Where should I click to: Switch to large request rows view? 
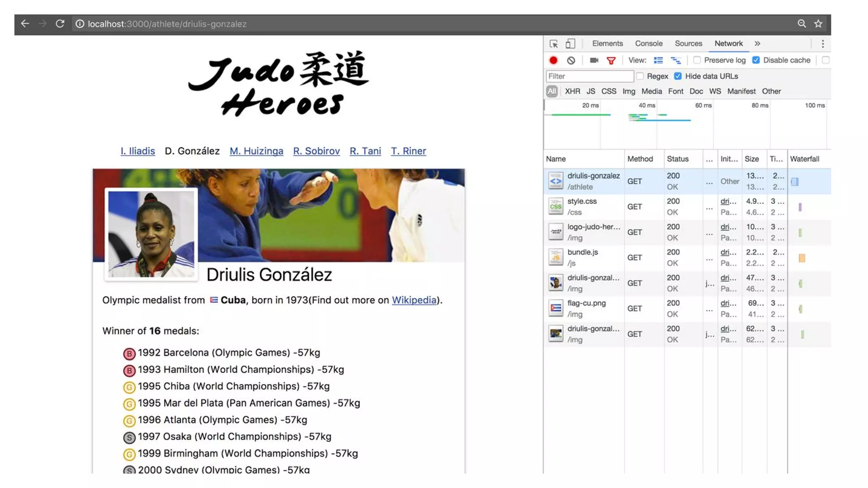[658, 61]
